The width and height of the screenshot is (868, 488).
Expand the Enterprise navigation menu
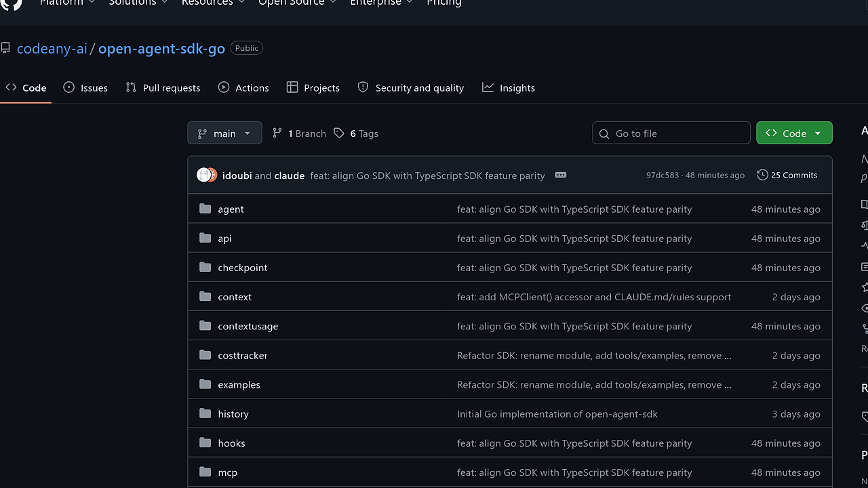click(x=380, y=3)
